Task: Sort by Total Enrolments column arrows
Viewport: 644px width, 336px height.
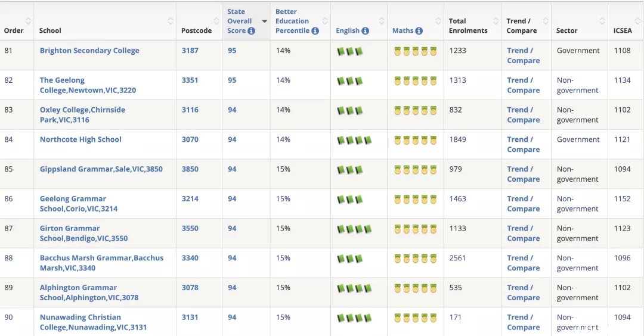Action: tap(496, 21)
